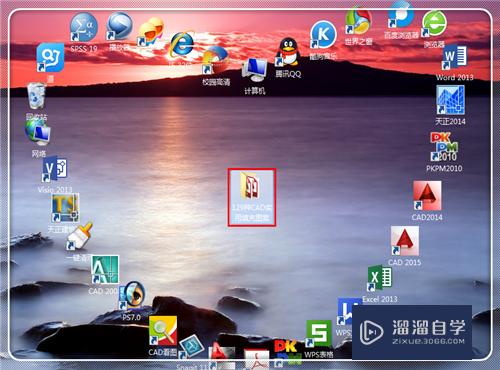Launch the 一键清 brush cleaner icon

coord(79,236)
